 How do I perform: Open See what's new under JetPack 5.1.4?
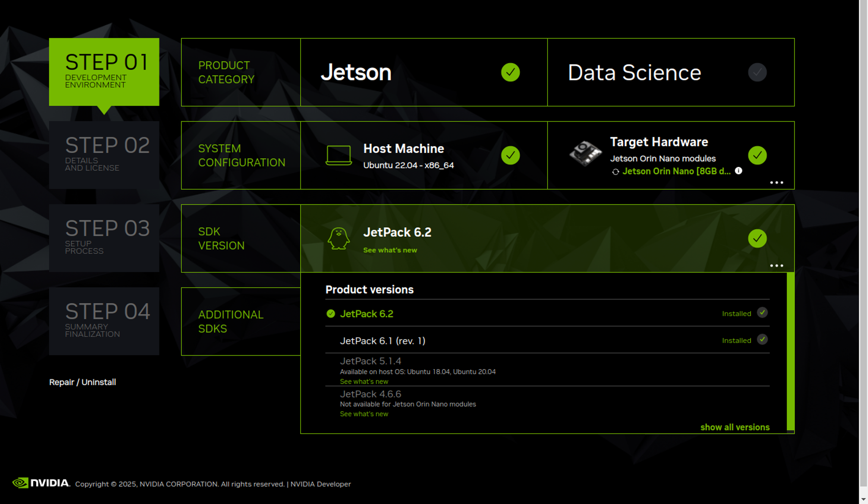click(364, 381)
